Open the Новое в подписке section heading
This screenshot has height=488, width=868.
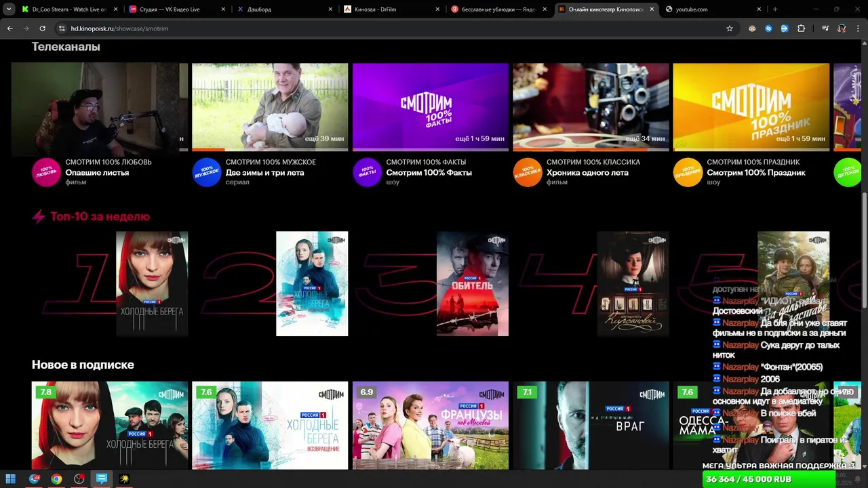pos(83,365)
